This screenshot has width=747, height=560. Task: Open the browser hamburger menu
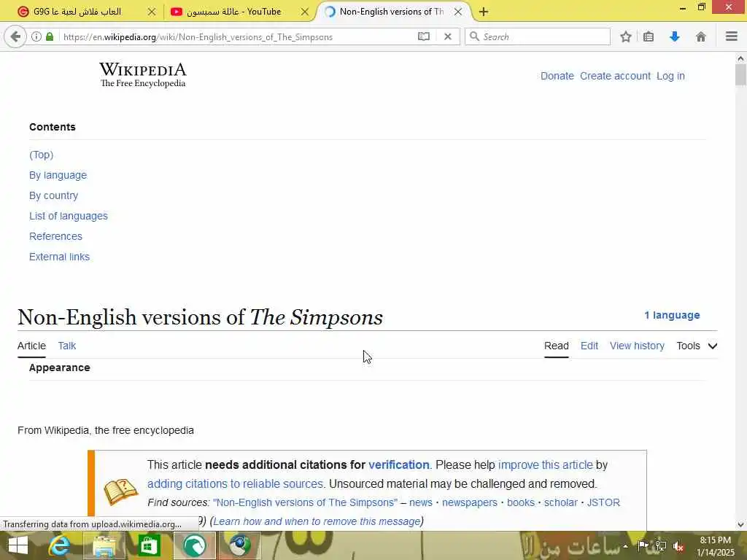pos(732,36)
